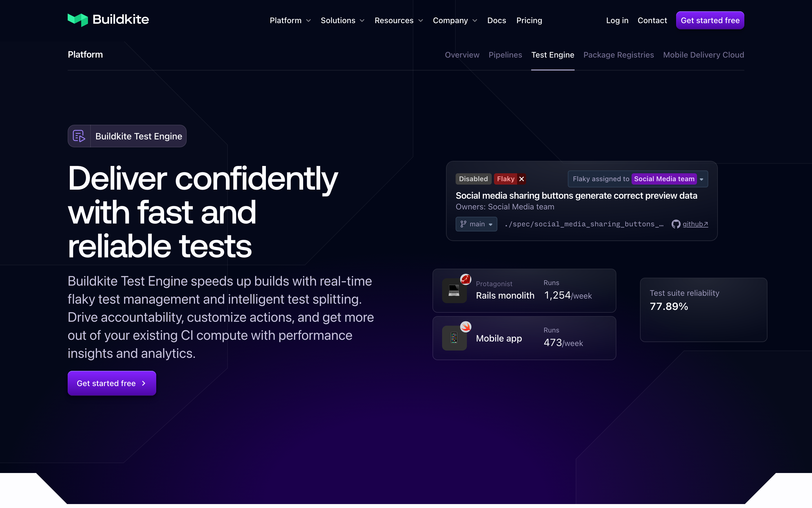Click the hero Get started free button
The width and height of the screenshot is (812, 508).
pyautogui.click(x=112, y=383)
